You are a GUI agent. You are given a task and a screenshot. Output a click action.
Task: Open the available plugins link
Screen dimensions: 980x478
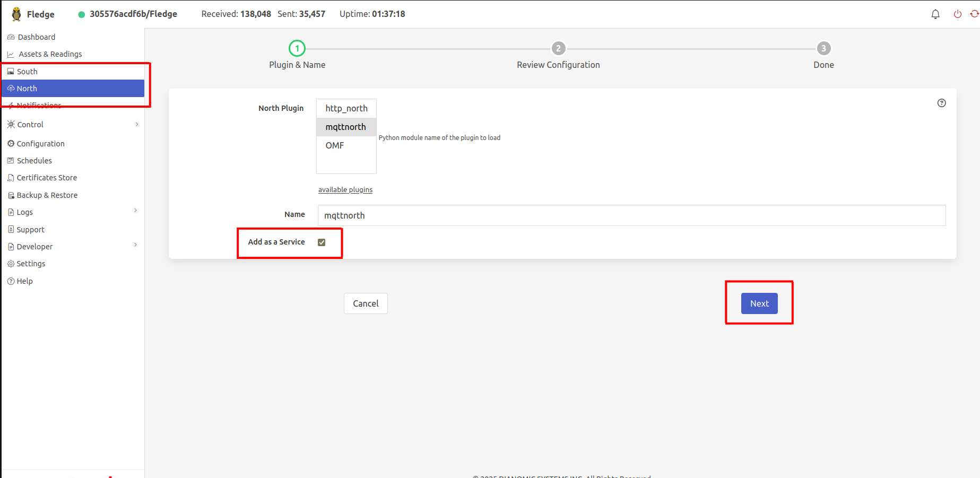tap(345, 190)
